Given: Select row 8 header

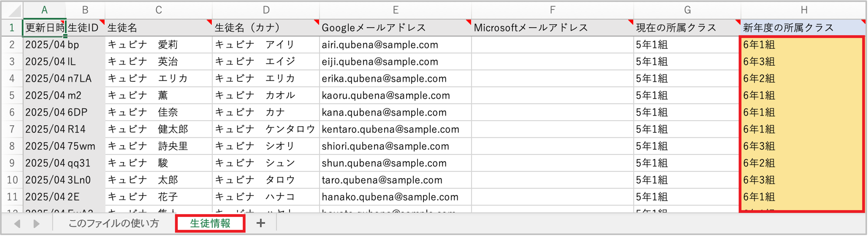Looking at the screenshot, I should (12, 146).
